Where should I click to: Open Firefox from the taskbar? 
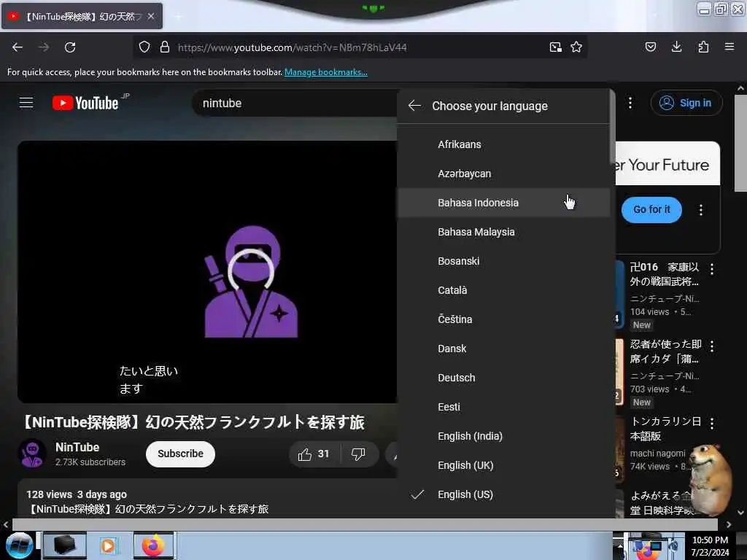(x=153, y=545)
